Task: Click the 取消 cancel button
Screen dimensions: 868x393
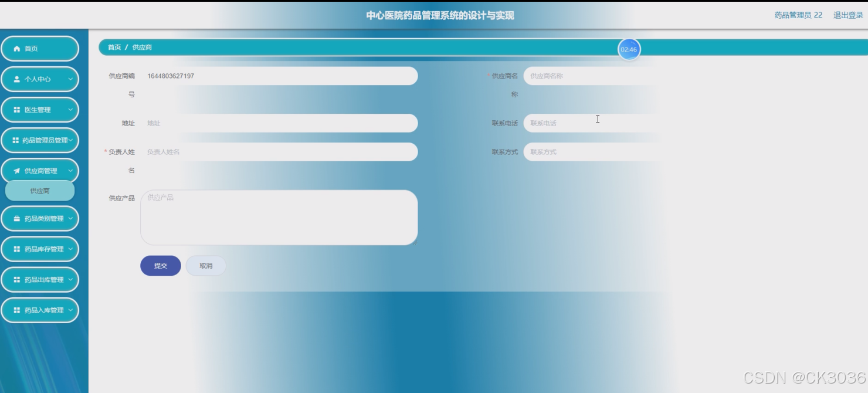Action: pyautogui.click(x=206, y=266)
